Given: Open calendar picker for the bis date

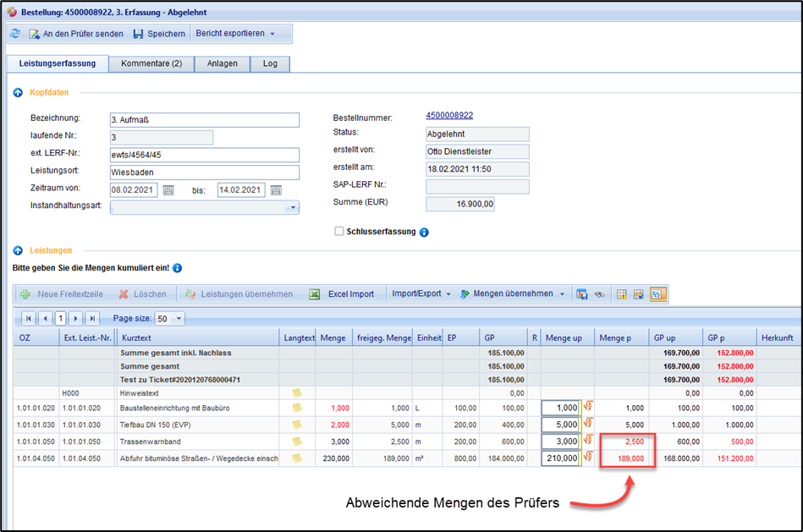Looking at the screenshot, I should tap(276, 190).
